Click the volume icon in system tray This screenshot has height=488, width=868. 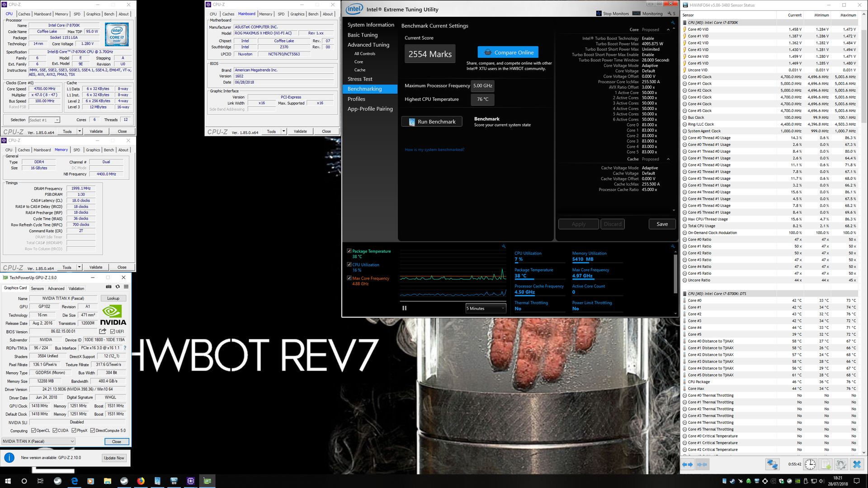(821, 481)
